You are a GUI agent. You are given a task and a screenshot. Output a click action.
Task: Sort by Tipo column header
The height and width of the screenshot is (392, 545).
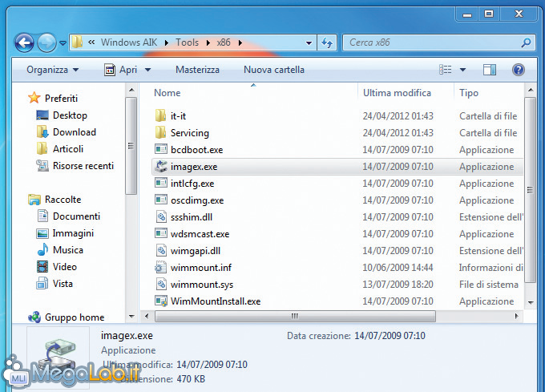[x=469, y=93]
